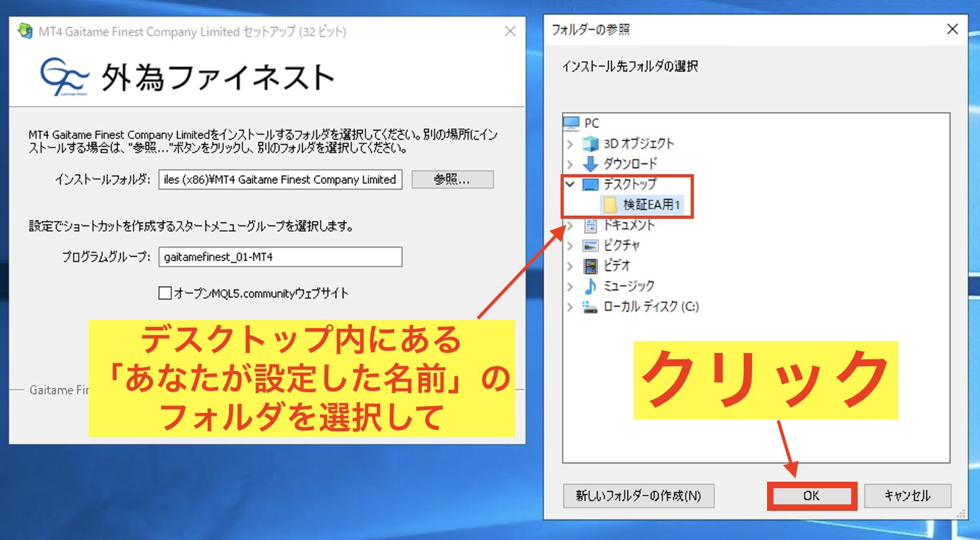Click 新しいフォルダーの作成(N) button
This screenshot has width=980, height=540.
click(638, 496)
